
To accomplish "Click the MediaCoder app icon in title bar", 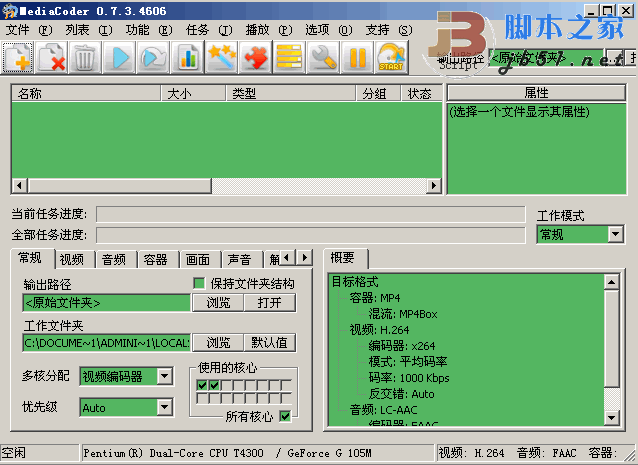I will click(9, 11).
